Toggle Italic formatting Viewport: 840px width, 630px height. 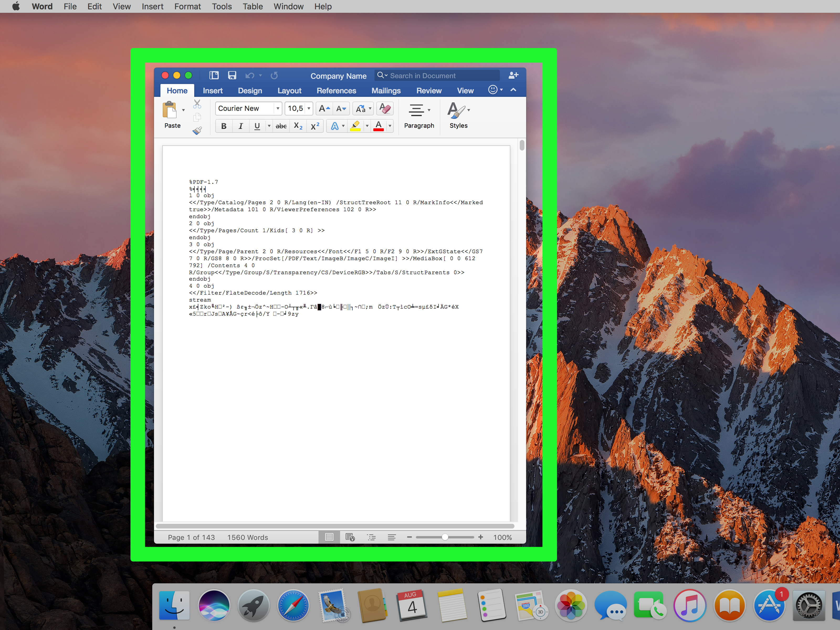tap(240, 126)
